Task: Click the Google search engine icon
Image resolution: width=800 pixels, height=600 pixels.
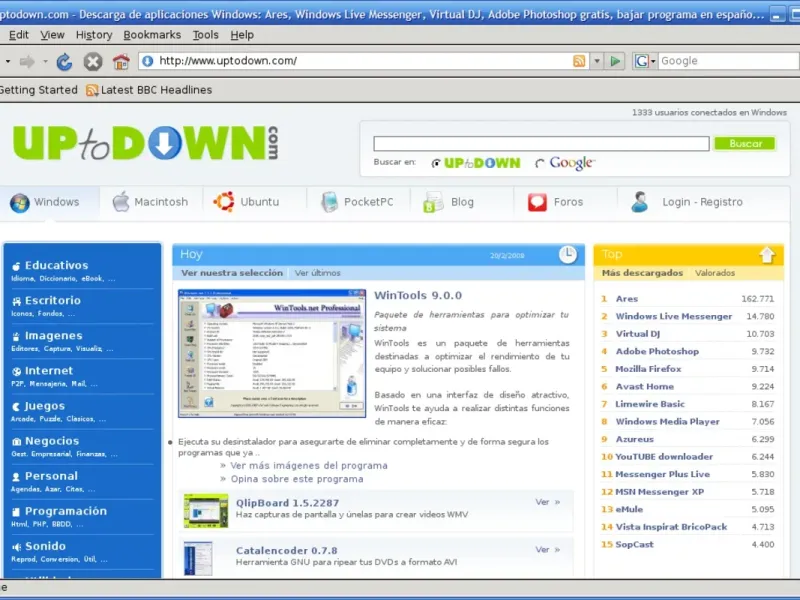Action: [641, 61]
